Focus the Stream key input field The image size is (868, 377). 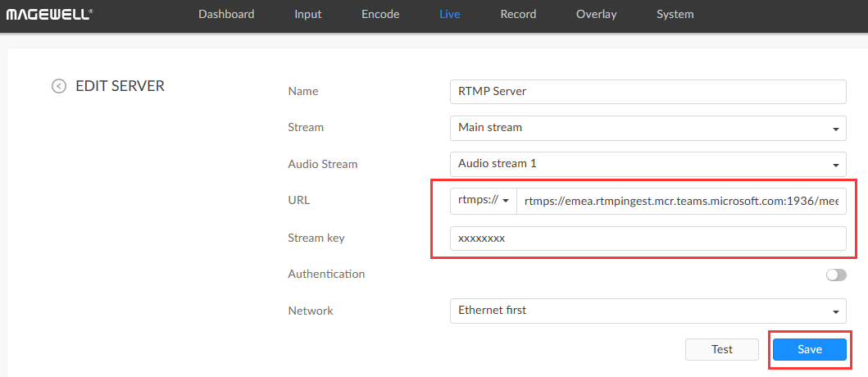coord(648,238)
